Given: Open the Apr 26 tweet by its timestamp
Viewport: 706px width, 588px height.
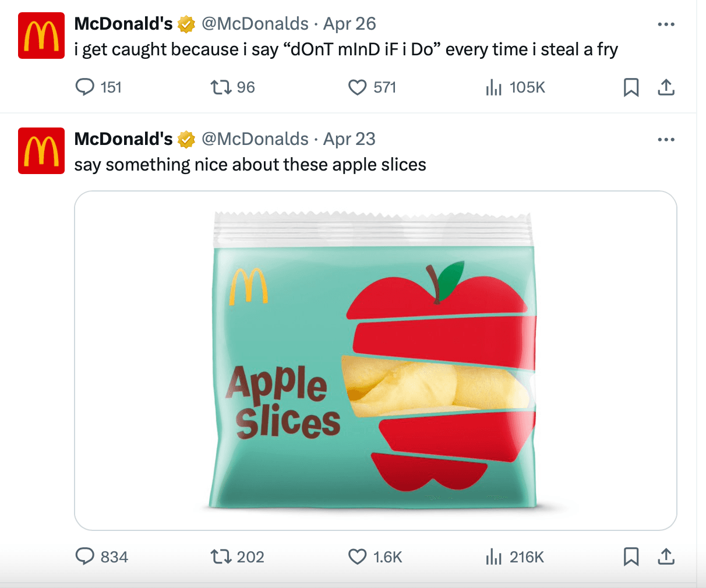Looking at the screenshot, I should [x=350, y=23].
